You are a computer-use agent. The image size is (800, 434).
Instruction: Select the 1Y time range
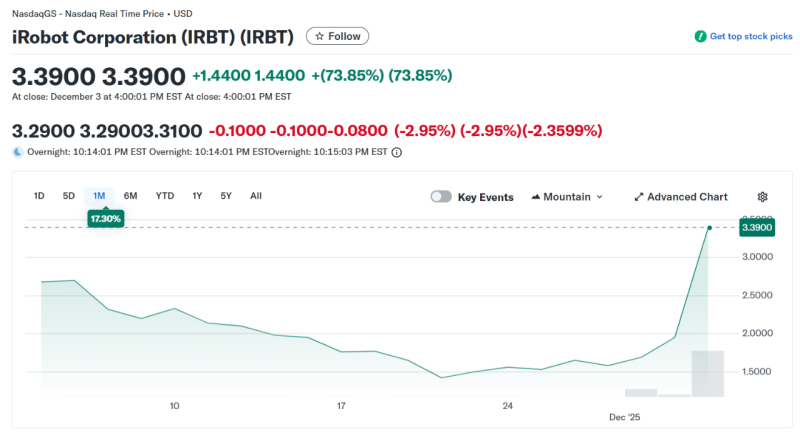point(197,196)
